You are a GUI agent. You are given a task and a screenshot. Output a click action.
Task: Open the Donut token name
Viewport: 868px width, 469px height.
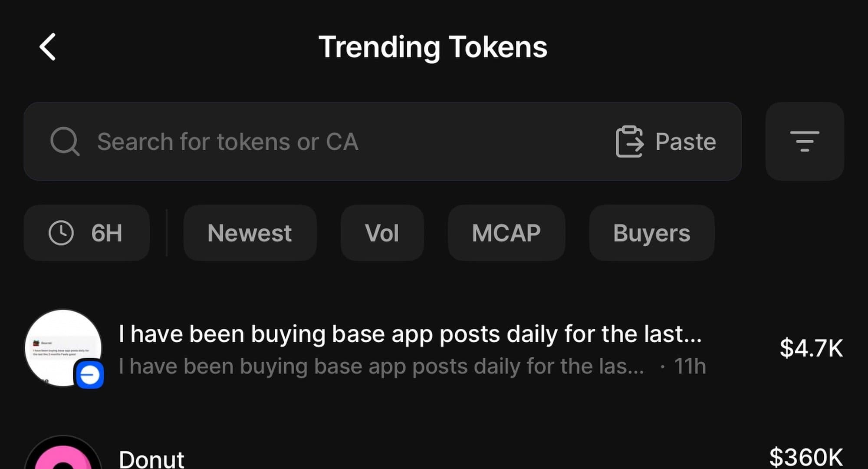[151, 459]
